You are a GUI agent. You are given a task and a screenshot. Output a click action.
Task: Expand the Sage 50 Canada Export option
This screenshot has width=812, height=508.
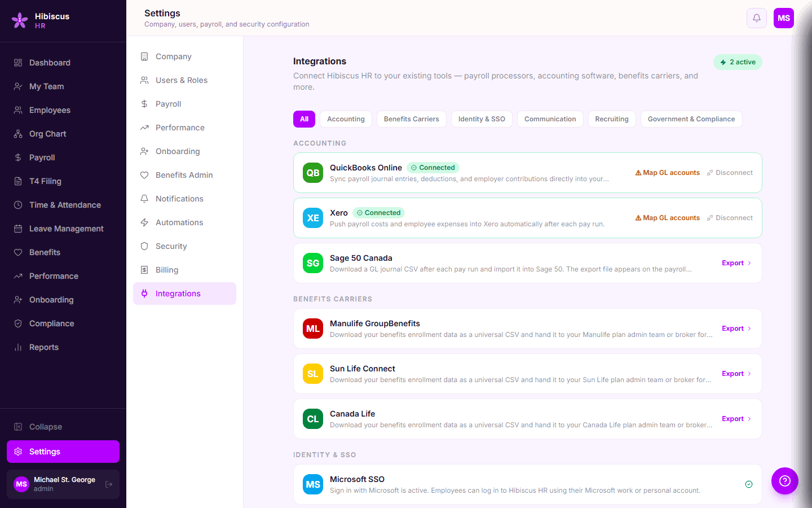(736, 263)
